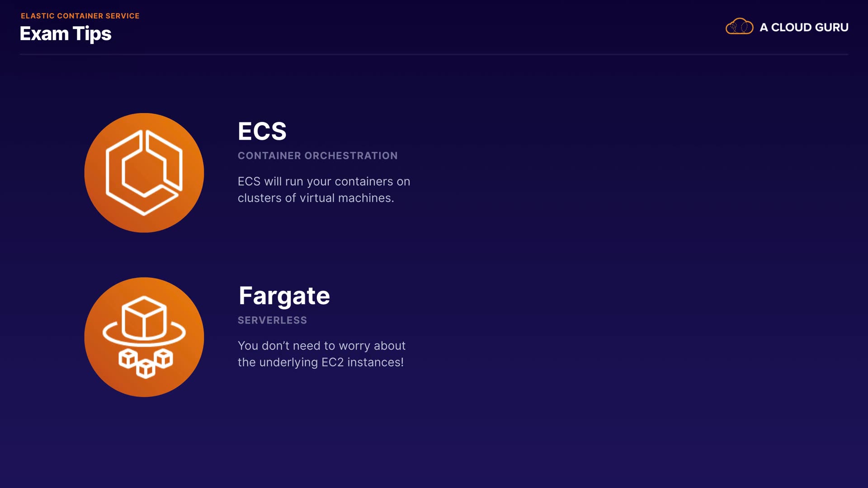The width and height of the screenshot is (868, 488).
Task: Click the word "clusters" in ECS description
Action: click(x=259, y=198)
